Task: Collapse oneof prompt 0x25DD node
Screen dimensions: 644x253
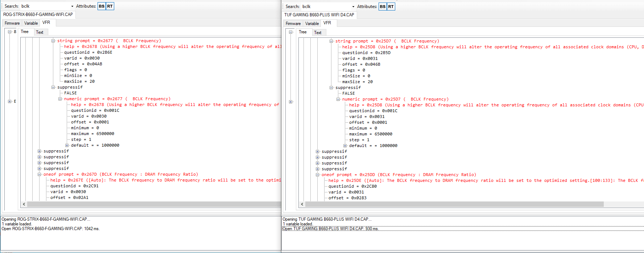Action: pyautogui.click(x=317, y=175)
